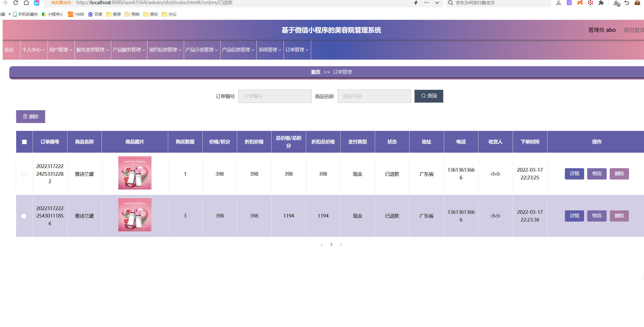View 详情 for the 22:23:25 order
The image size is (644, 327).
pos(575,174)
